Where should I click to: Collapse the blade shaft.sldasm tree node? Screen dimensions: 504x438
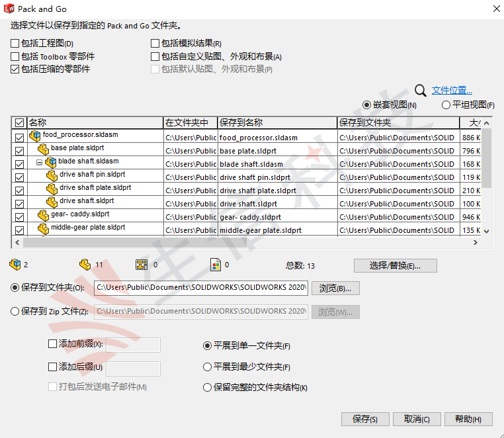[x=39, y=162]
